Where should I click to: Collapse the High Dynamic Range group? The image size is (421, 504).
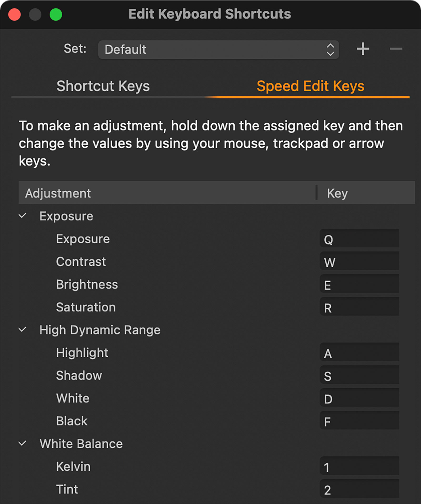(23, 330)
